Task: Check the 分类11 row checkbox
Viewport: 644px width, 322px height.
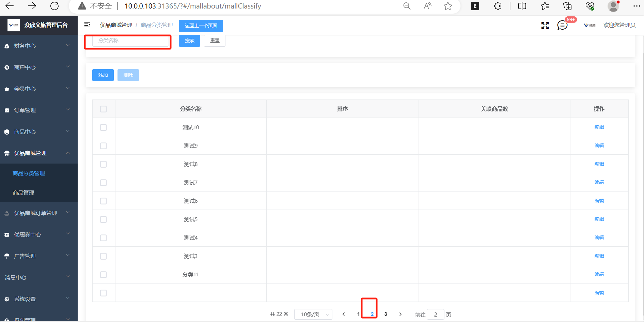Action: coord(104,275)
